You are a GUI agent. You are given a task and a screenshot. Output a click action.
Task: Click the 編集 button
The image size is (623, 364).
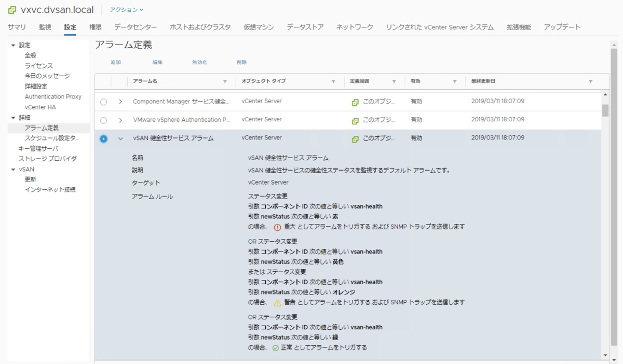pos(157,62)
